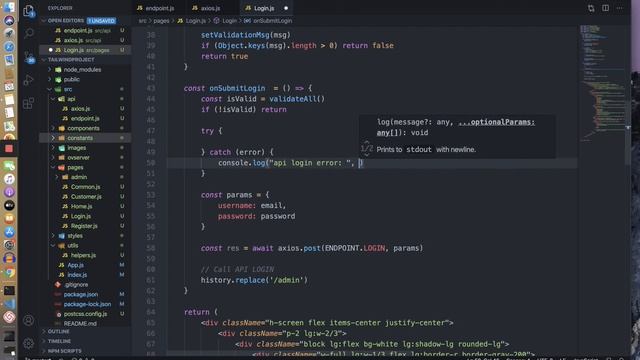Open the editor More Actions ellipsis
640x360 pixels.
620,8
